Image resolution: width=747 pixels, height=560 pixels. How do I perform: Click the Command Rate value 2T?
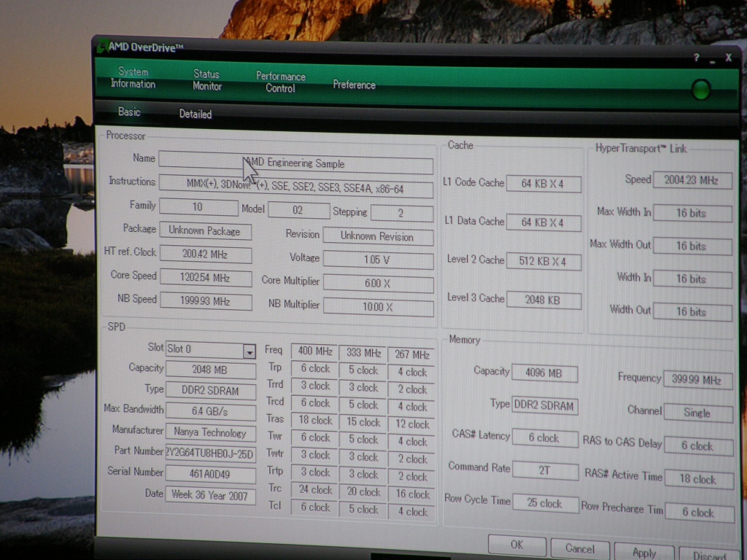545,470
